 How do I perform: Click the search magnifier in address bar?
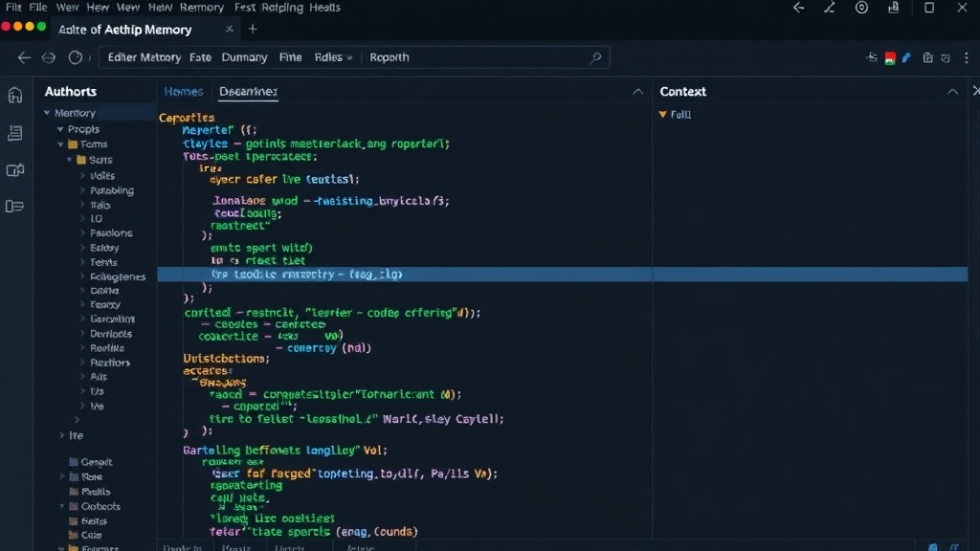pyautogui.click(x=595, y=57)
